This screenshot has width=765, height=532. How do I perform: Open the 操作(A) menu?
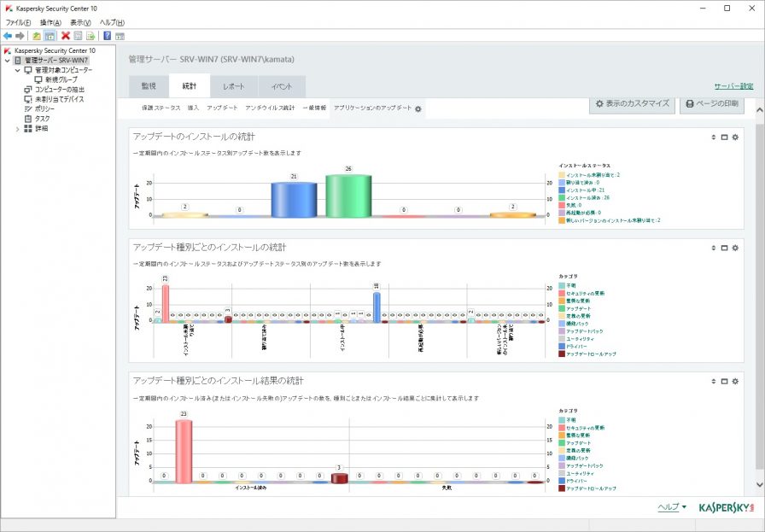point(50,22)
